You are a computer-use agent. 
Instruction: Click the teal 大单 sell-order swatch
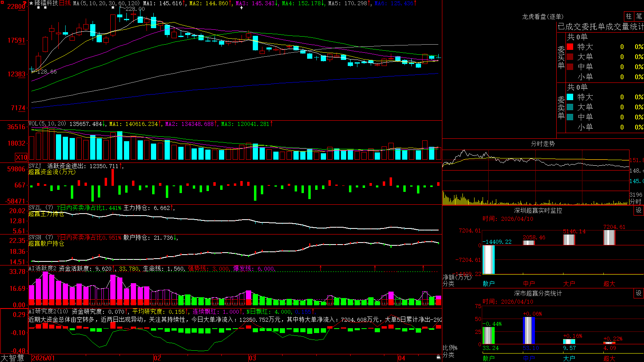[x=570, y=107]
